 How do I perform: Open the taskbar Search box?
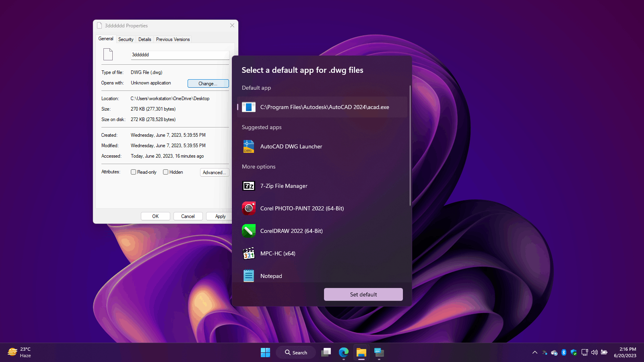pyautogui.click(x=296, y=352)
